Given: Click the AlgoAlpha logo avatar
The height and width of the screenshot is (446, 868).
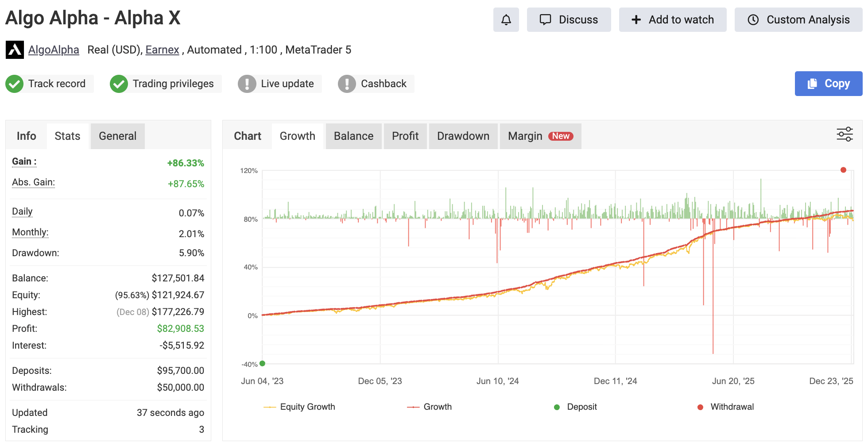Looking at the screenshot, I should click(x=15, y=50).
